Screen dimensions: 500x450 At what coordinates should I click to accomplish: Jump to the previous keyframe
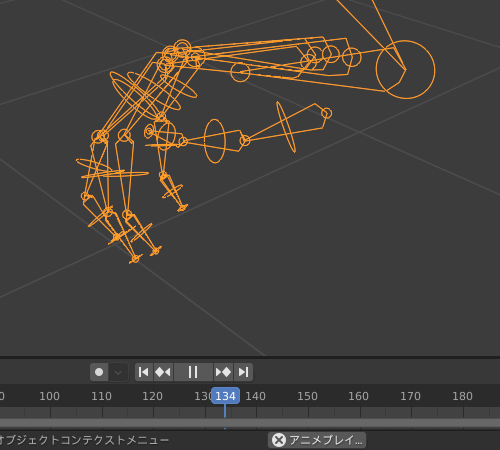pos(163,372)
